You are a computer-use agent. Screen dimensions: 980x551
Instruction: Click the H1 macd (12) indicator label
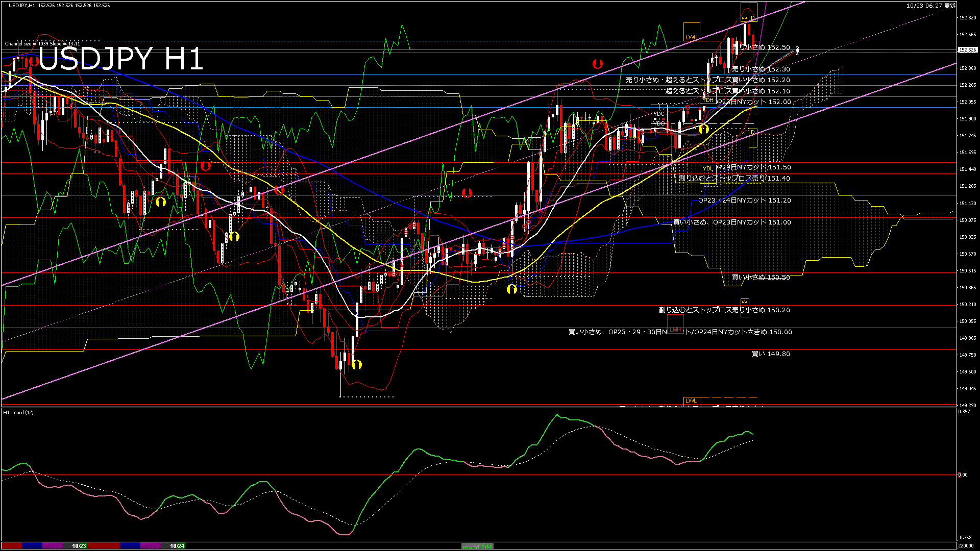[19, 412]
